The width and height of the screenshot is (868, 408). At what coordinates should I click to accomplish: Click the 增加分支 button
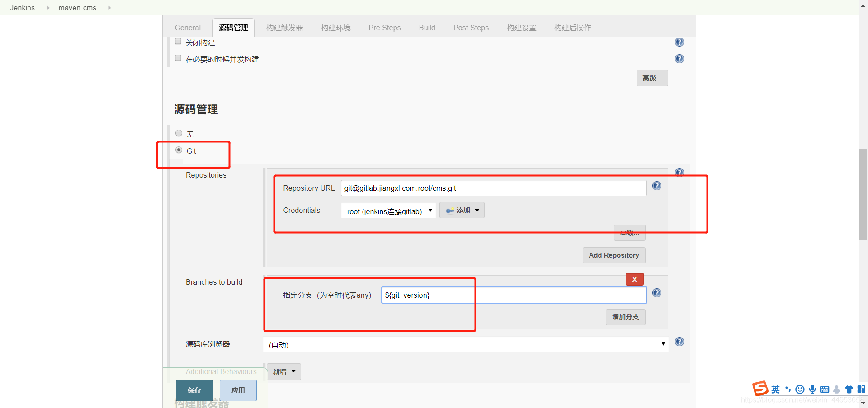tap(625, 317)
